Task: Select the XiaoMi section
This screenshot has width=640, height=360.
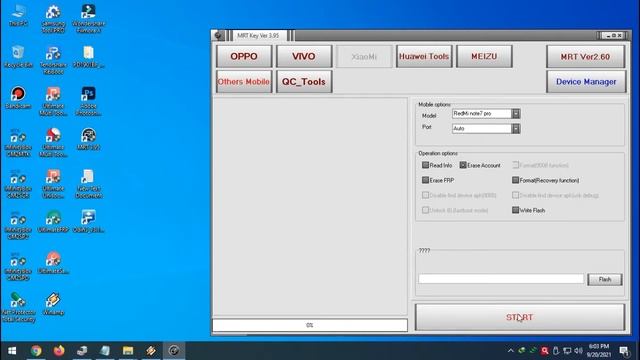Action: tap(364, 56)
